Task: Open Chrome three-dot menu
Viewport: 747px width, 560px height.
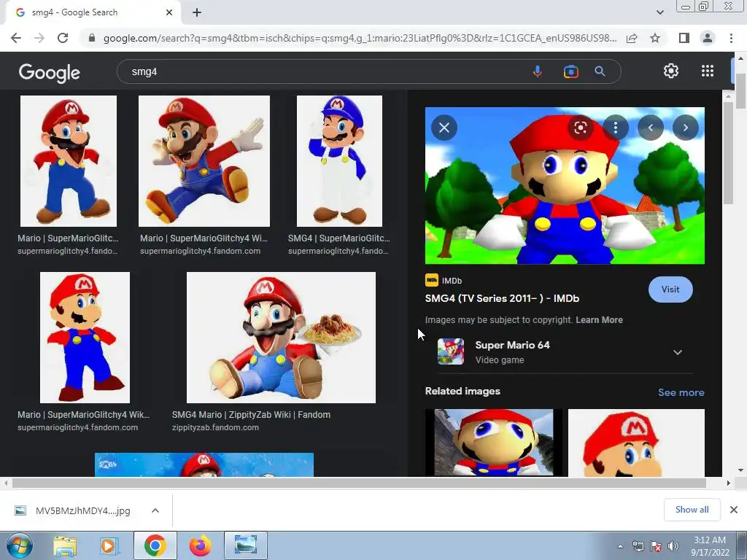Action: click(x=731, y=38)
